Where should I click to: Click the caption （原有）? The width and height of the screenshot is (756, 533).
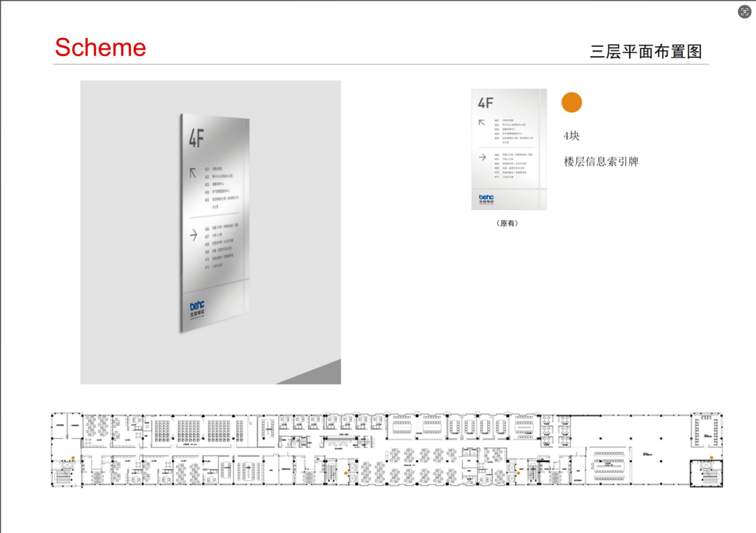tap(507, 223)
